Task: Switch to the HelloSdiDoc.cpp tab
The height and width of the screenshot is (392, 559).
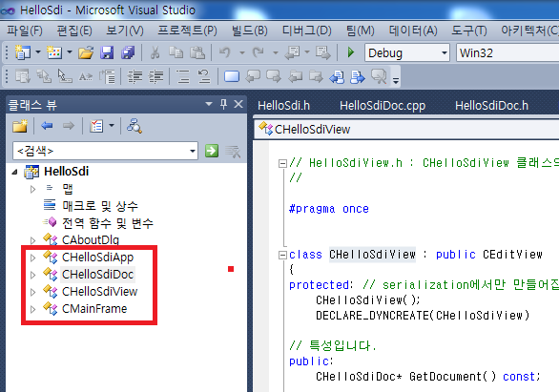Action: pos(383,106)
